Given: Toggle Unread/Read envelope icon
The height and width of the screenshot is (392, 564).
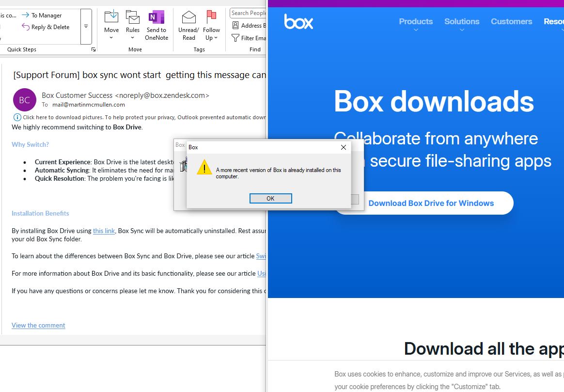Looking at the screenshot, I should coord(189,16).
